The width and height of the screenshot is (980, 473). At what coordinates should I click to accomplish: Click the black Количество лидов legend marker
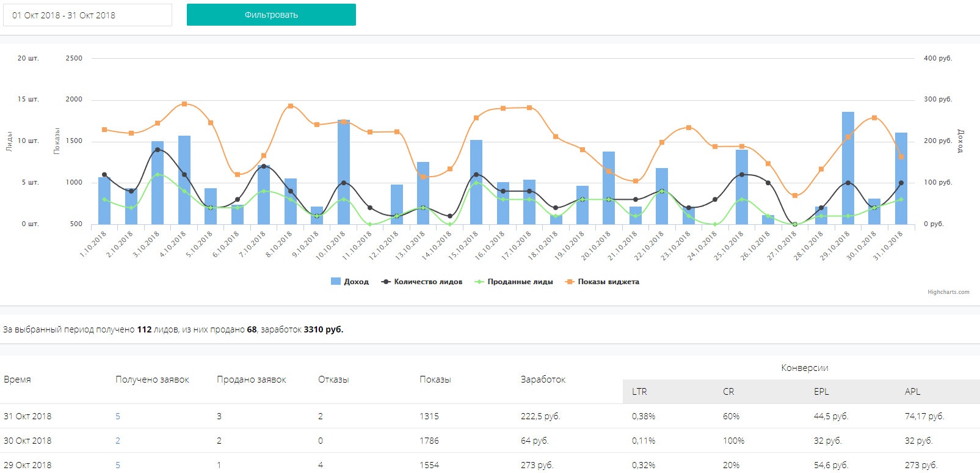pyautogui.click(x=386, y=282)
